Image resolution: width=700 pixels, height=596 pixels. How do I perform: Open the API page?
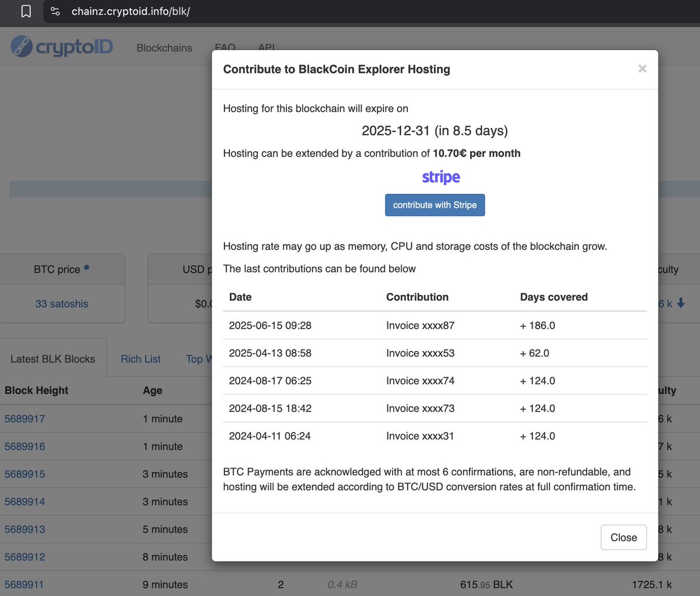(267, 48)
